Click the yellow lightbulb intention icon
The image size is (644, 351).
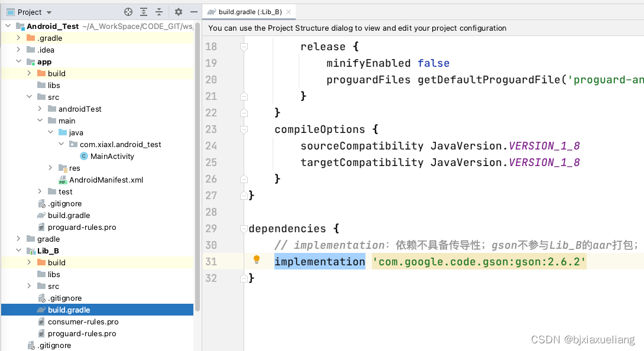tap(257, 259)
